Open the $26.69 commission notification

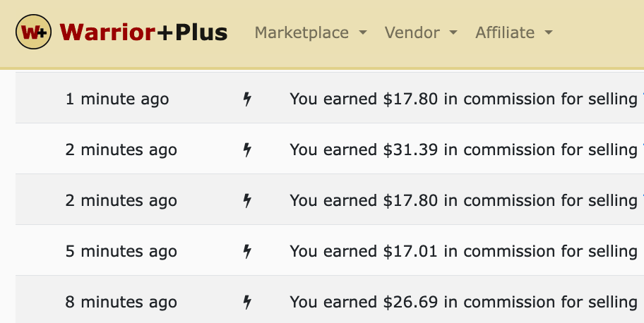pos(463,302)
